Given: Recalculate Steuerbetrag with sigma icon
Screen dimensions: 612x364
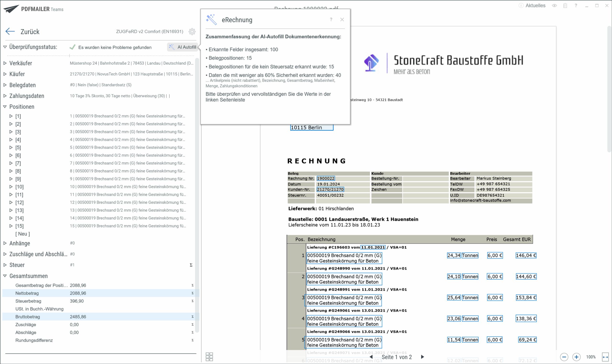Looking at the screenshot, I should [192, 301].
